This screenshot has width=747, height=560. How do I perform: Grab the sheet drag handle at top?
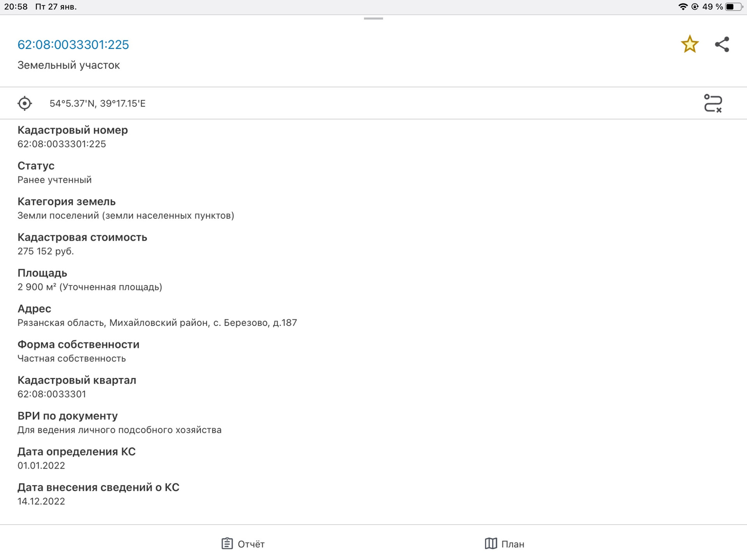(x=373, y=19)
